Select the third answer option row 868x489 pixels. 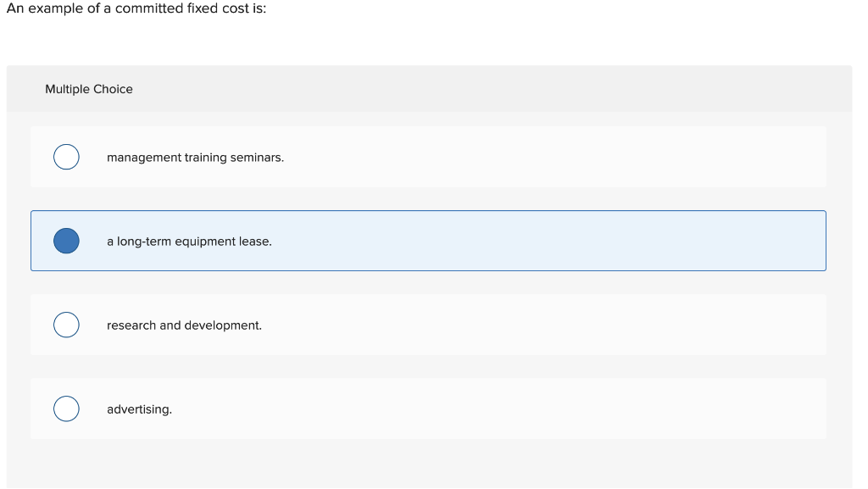click(428, 325)
